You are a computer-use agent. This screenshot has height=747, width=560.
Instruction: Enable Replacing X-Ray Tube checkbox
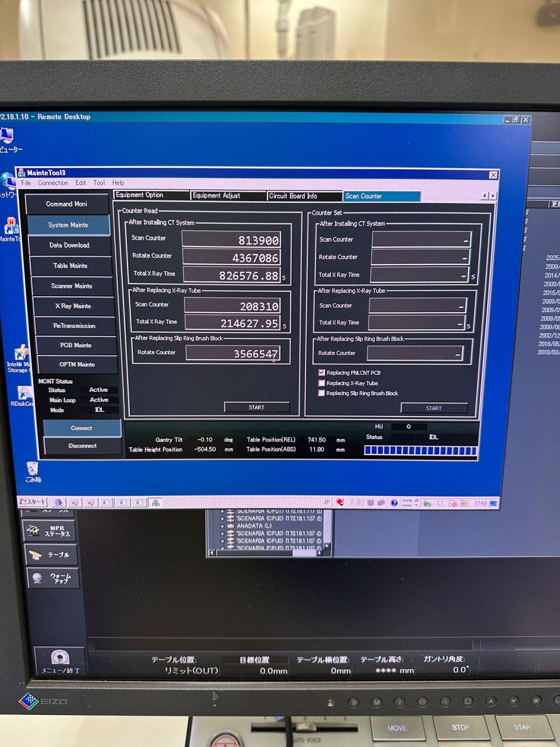(x=322, y=383)
